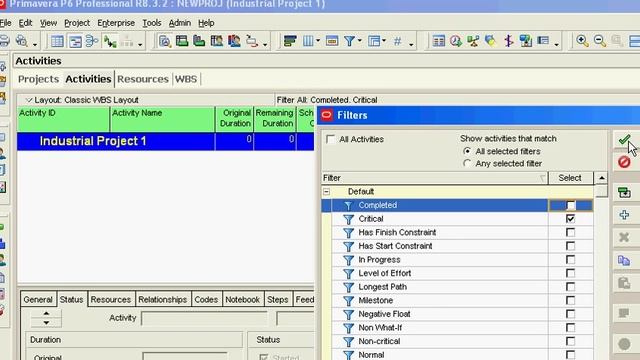Apply filters with the green checkmark
640x360 pixels.
pos(624,140)
